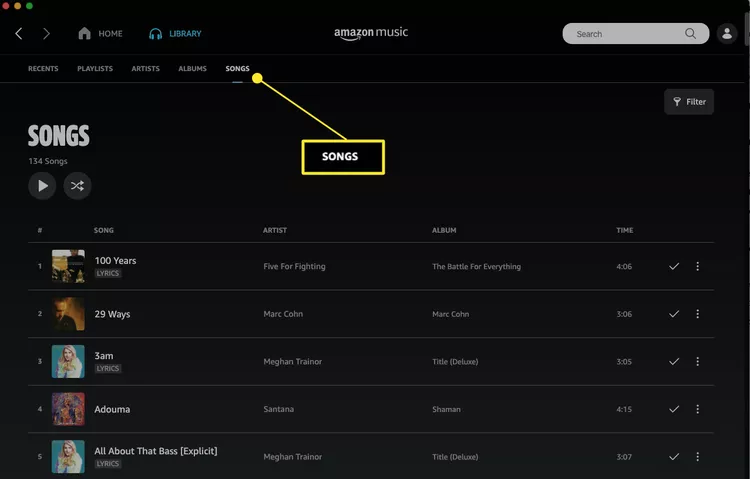Open artist Meghan Trainor in the 3am row
This screenshot has width=750, height=479.
[x=293, y=361]
